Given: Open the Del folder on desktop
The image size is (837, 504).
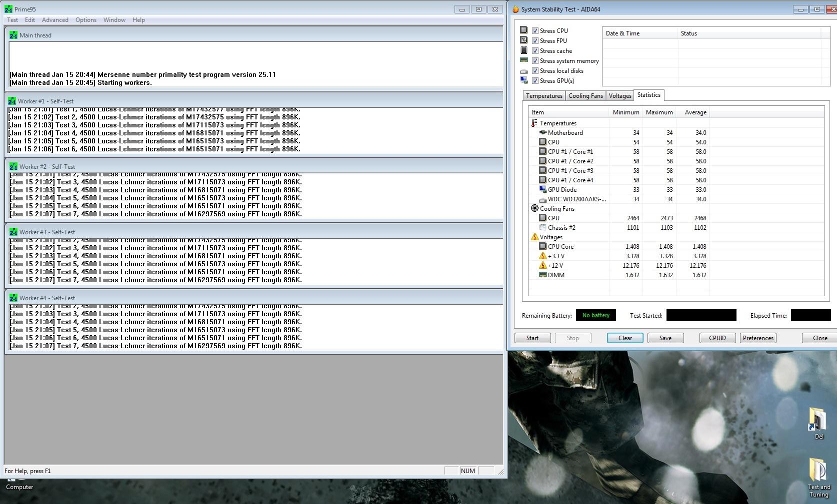Looking at the screenshot, I should click(818, 424).
